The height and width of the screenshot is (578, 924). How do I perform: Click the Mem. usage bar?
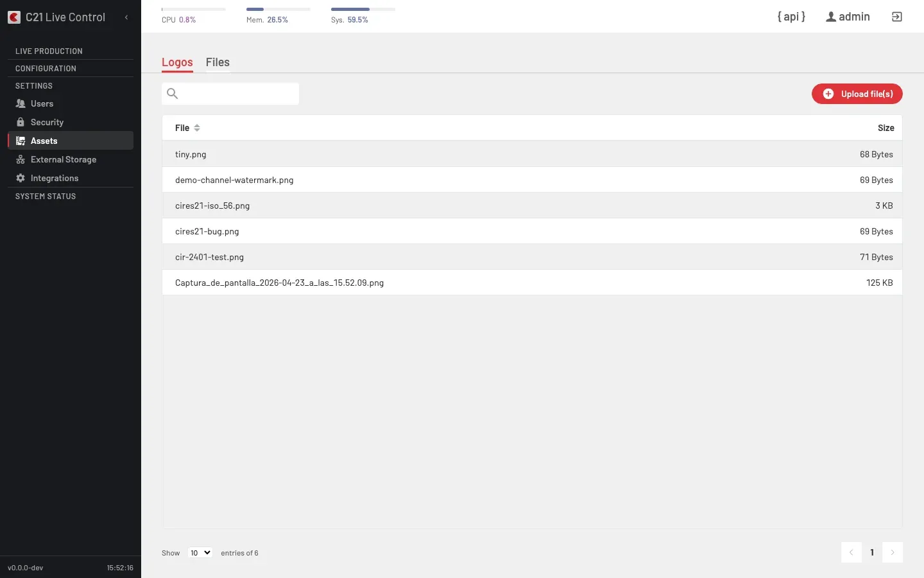point(278,9)
